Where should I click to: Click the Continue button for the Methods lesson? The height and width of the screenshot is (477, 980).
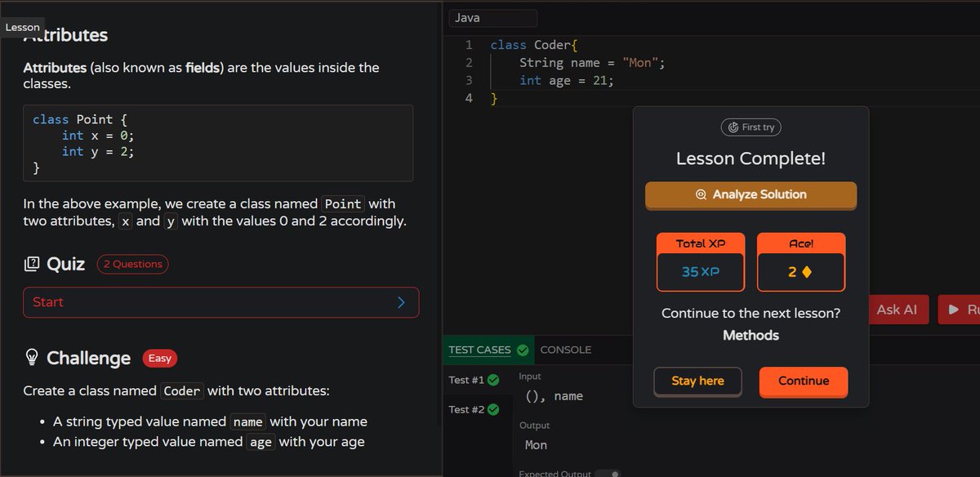803,382
